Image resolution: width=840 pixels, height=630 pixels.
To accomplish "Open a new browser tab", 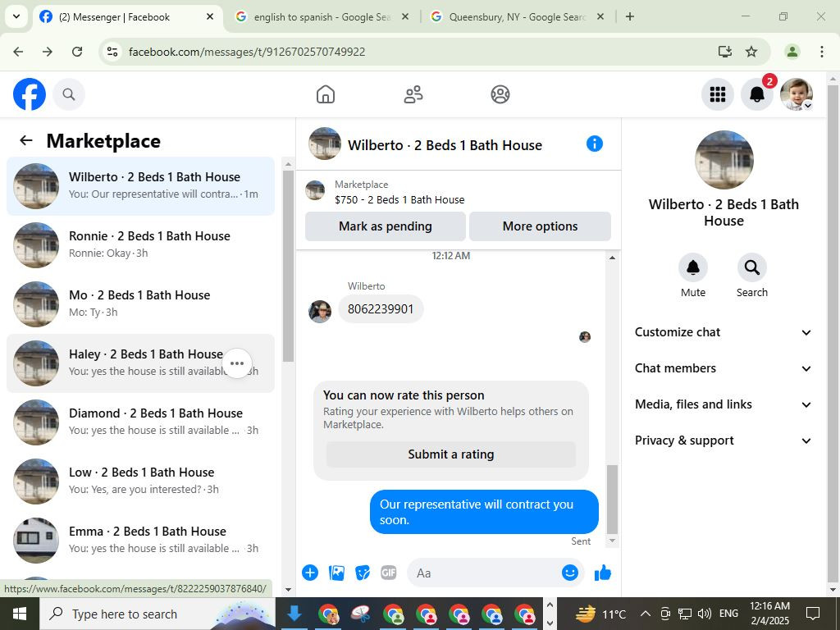I will click(630, 16).
